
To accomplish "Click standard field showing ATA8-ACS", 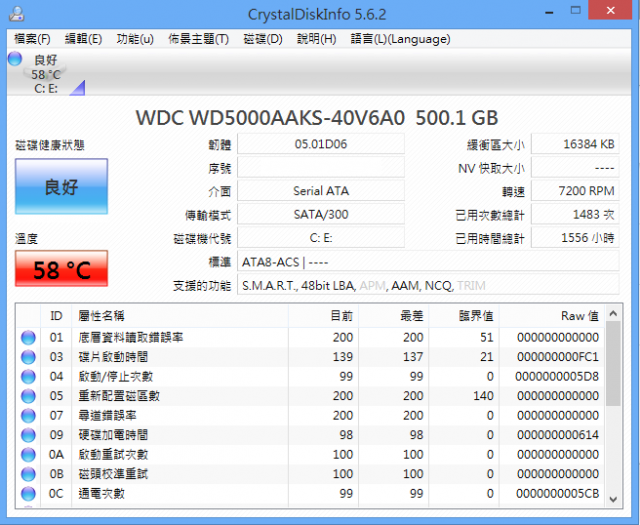I will click(428, 262).
